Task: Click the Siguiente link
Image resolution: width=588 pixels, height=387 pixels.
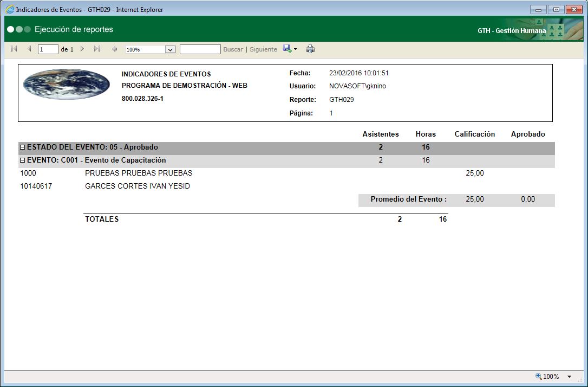Action: point(263,49)
